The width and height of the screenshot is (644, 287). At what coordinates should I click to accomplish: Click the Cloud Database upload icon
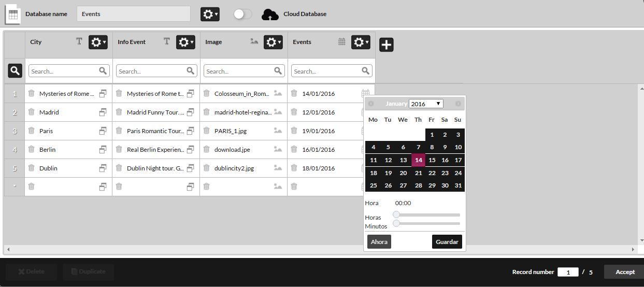click(x=270, y=15)
